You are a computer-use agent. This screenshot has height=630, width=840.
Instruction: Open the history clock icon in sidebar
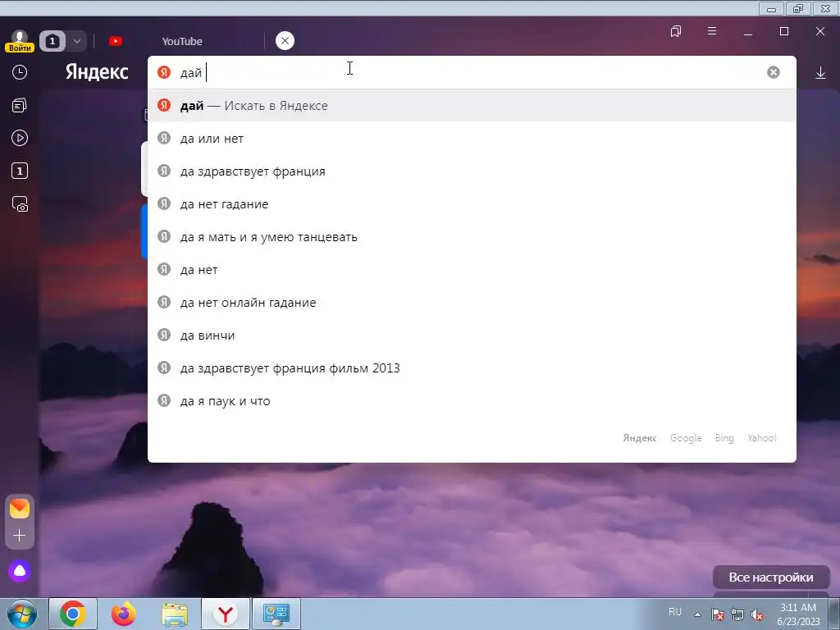coord(20,72)
